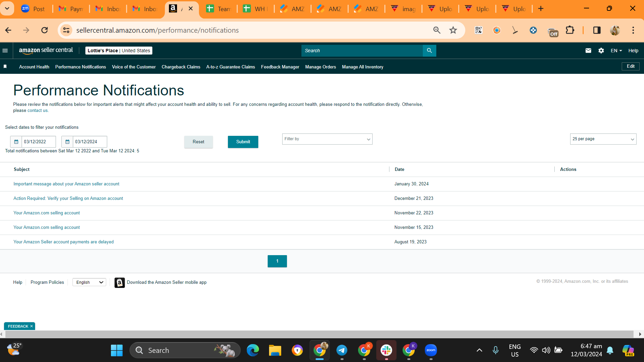644x362 pixels.
Task: Open 'Important message about your Amazon seller account'
Action: coord(66,184)
